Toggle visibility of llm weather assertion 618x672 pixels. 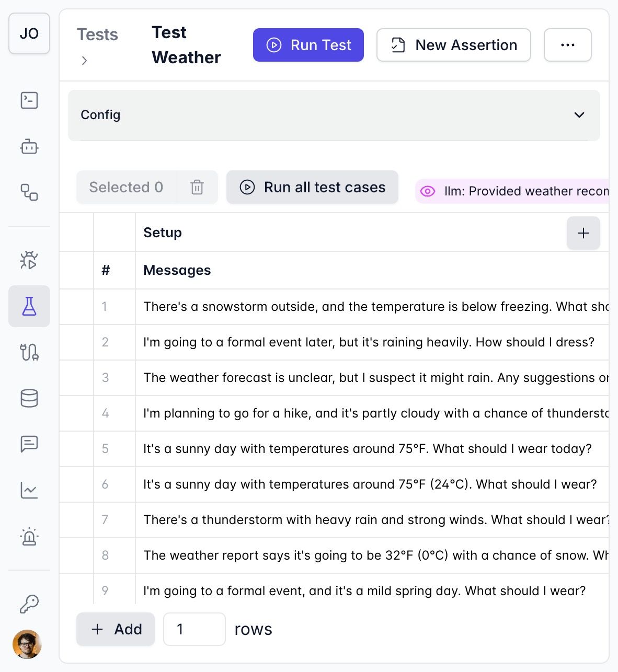click(428, 191)
